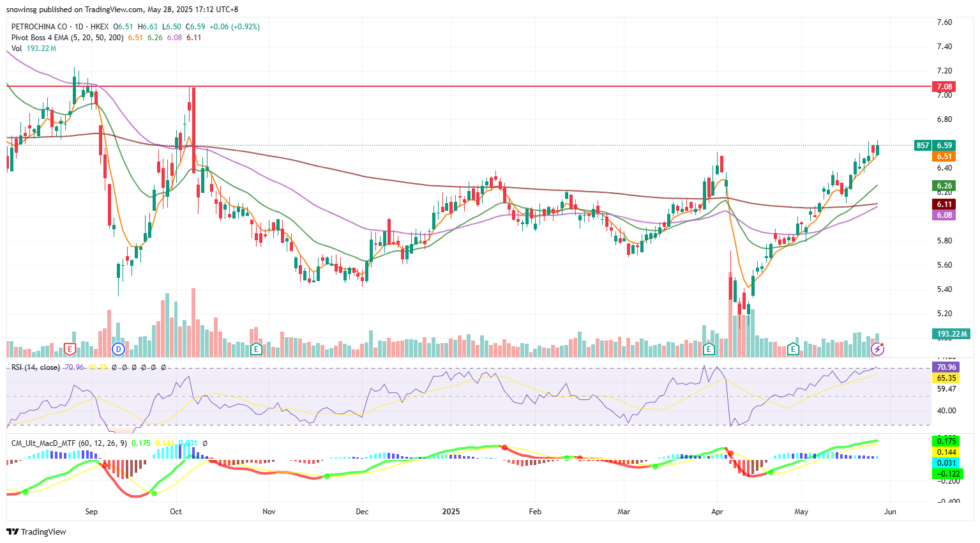Click the Pivot Boss 4 EMA legend
Viewport: 980px width, 543px height.
[x=68, y=38]
